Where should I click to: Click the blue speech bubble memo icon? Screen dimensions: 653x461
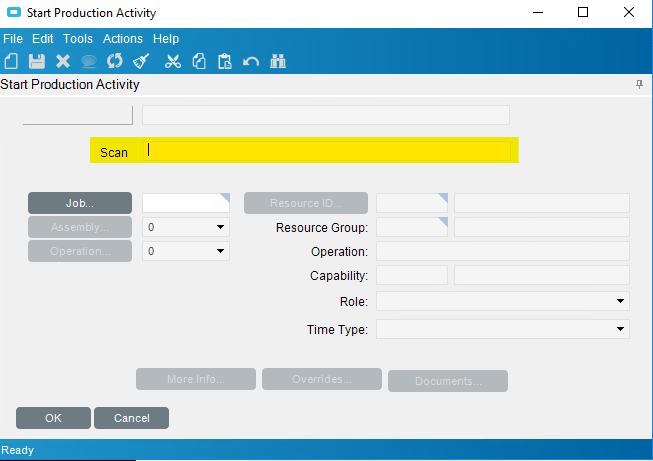tap(89, 62)
